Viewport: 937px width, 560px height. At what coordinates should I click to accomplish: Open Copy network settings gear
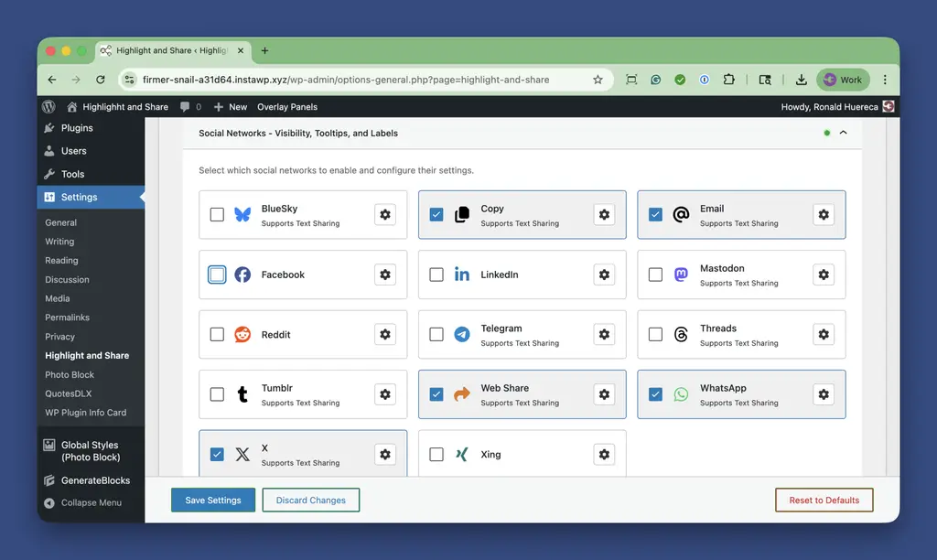click(x=604, y=214)
